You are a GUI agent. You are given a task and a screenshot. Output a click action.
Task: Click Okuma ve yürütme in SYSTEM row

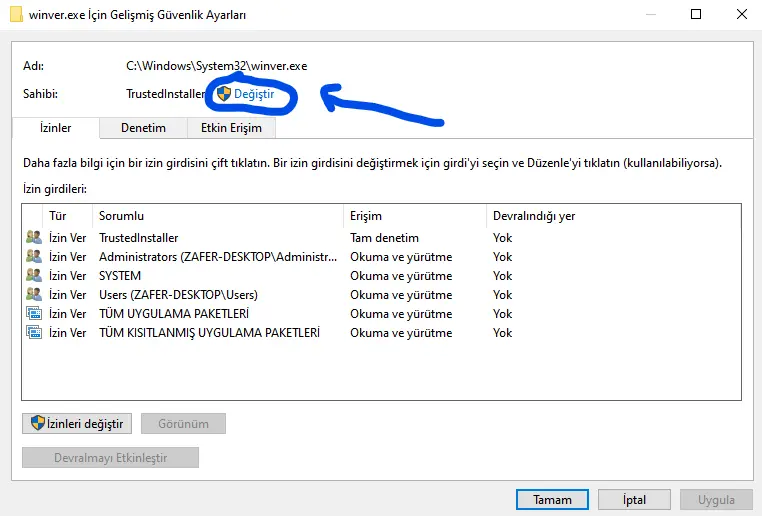click(401, 275)
